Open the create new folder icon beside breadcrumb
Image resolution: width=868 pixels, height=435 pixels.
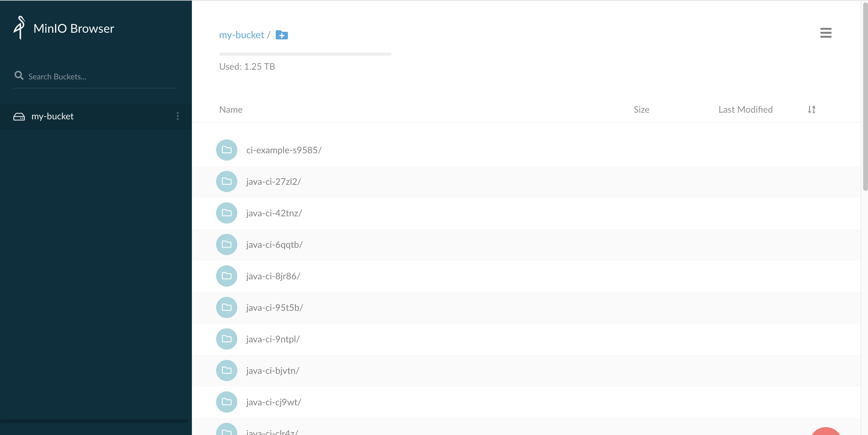coord(282,35)
